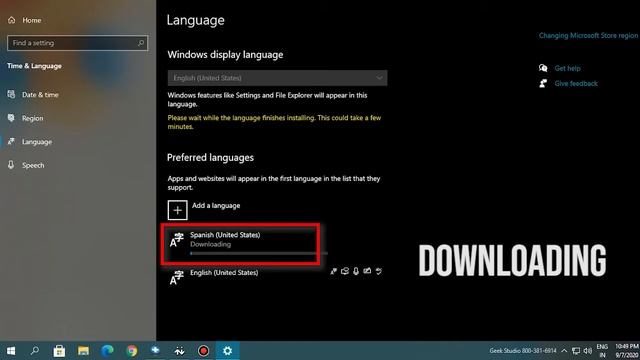Click the text-to-speech icon for English

tap(345, 271)
